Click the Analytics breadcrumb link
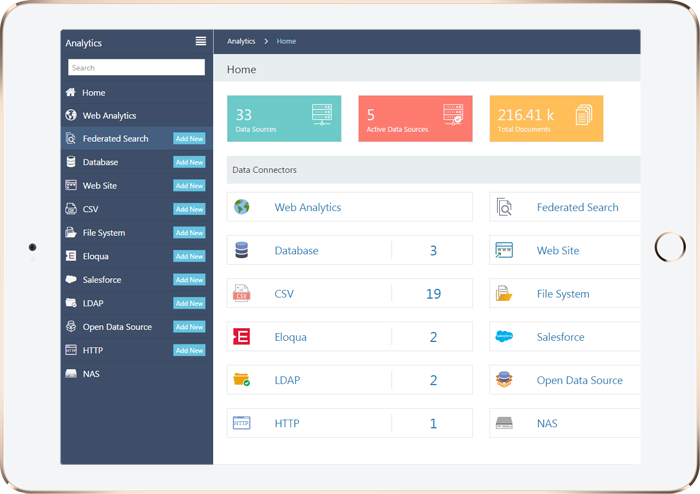700x494 pixels. click(x=241, y=41)
